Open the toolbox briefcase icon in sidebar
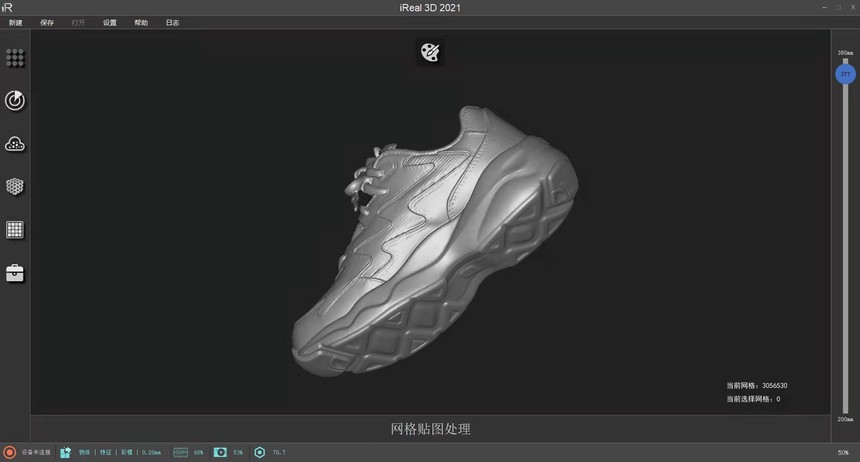The height and width of the screenshot is (462, 860). (x=15, y=273)
